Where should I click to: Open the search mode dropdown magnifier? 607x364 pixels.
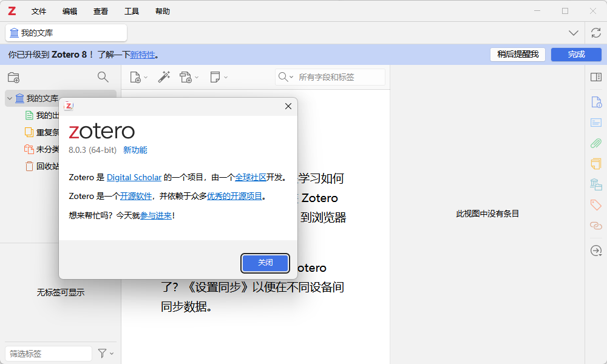(286, 77)
